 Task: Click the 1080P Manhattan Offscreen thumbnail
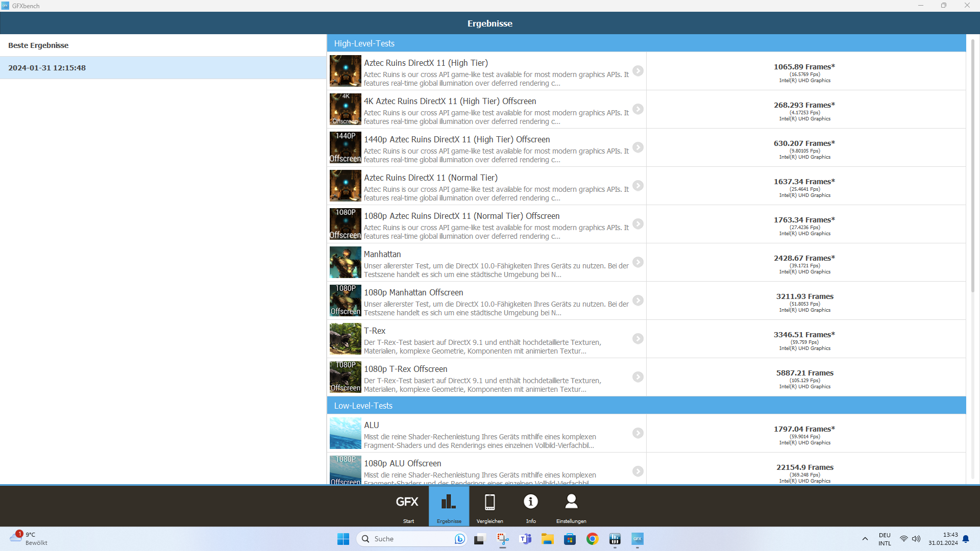(346, 300)
